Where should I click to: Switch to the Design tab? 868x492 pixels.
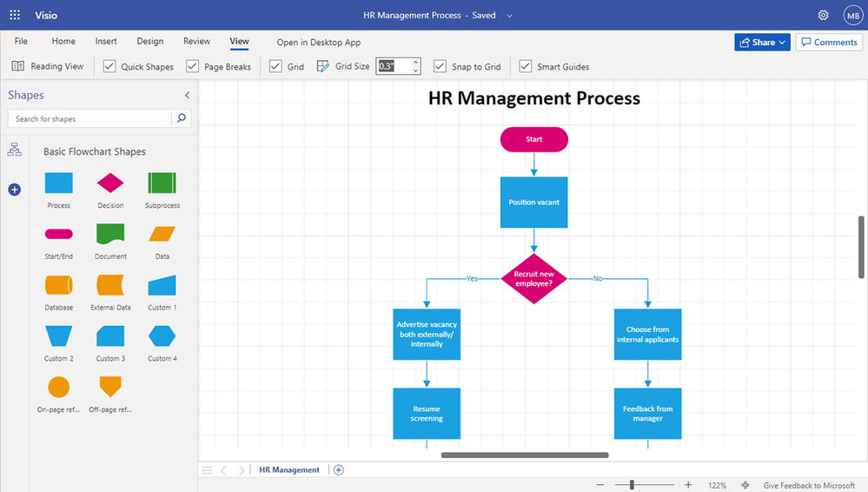(x=150, y=41)
